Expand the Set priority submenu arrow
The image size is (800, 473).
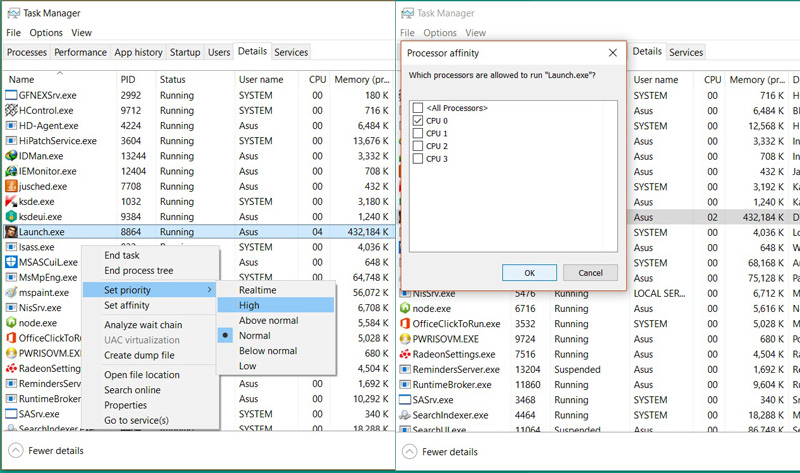(209, 290)
